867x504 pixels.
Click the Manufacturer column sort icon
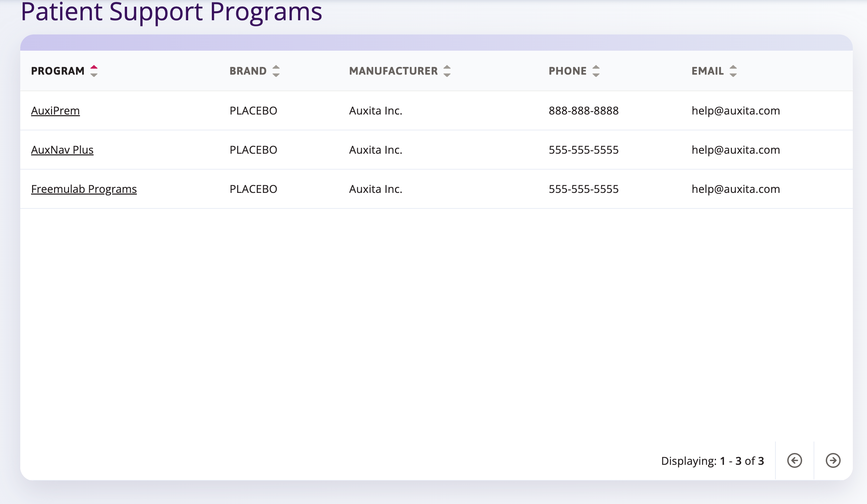tap(447, 71)
